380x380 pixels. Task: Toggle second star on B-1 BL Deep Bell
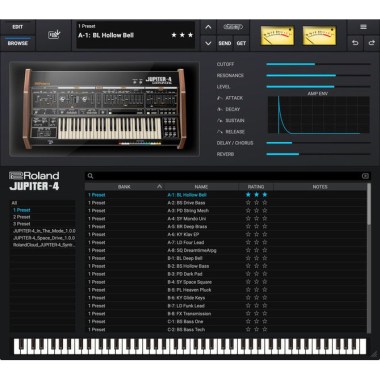[256, 258]
